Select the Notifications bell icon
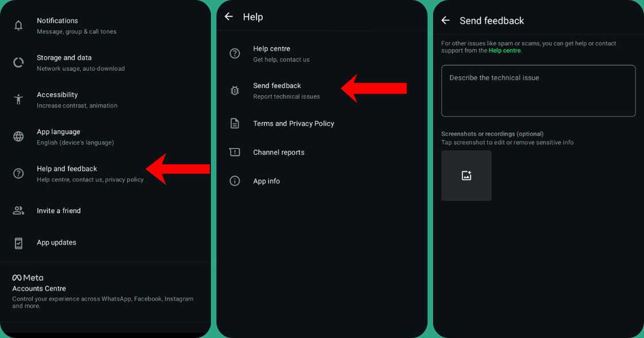 tap(18, 25)
